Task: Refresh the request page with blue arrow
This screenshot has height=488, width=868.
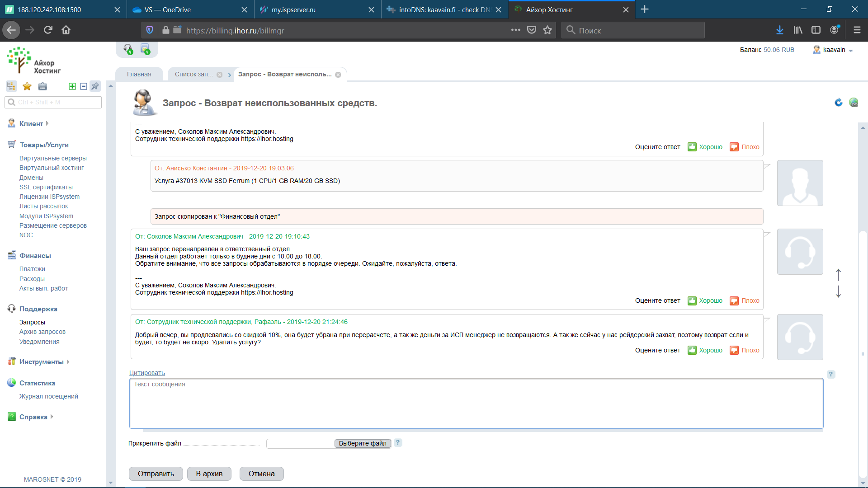Action: coord(839,103)
